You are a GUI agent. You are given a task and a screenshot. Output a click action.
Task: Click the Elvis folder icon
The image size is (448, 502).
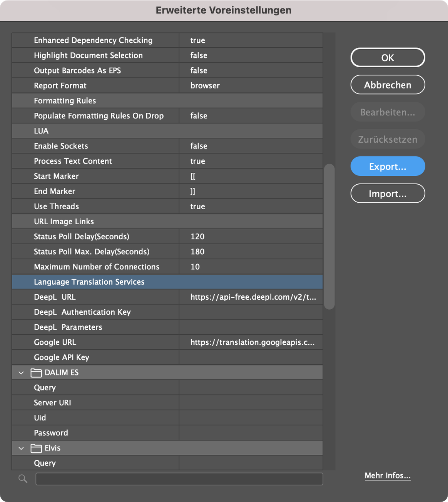36,448
